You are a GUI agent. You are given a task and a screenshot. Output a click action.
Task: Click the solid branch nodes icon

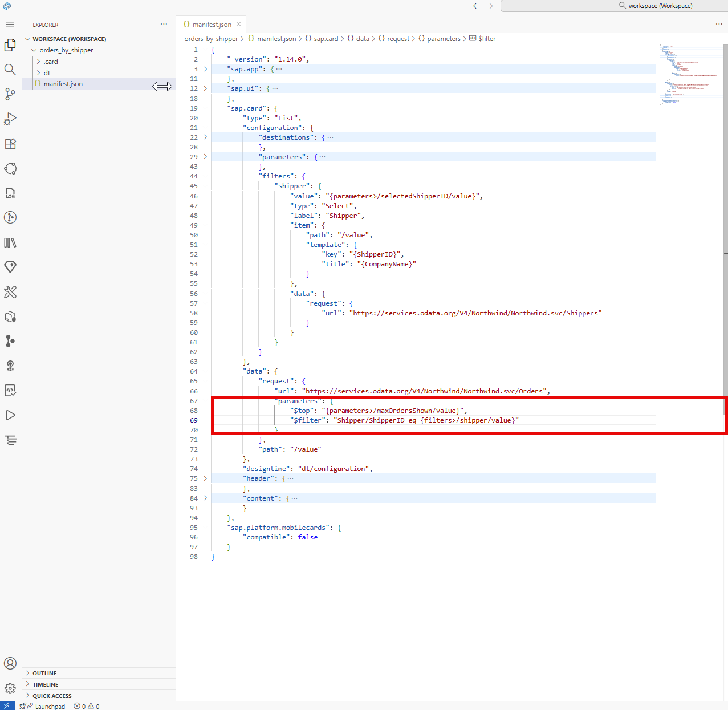tap(10, 341)
